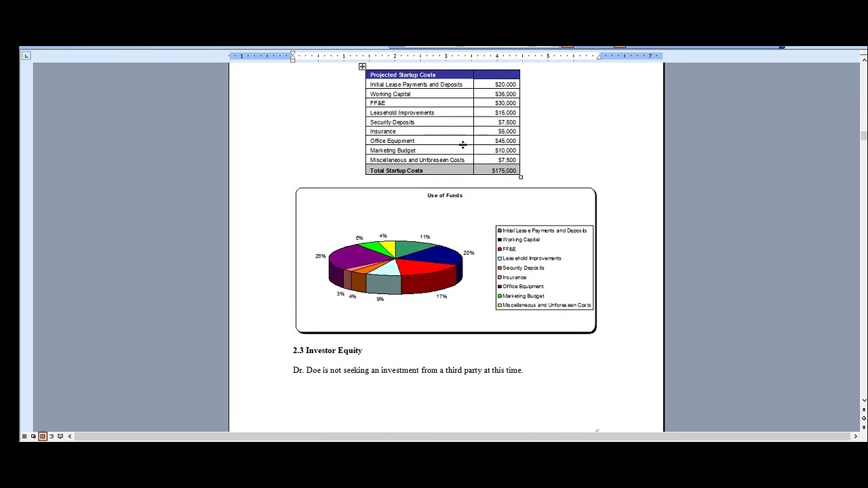Click the 'Use of Funds' chart title

click(x=445, y=195)
